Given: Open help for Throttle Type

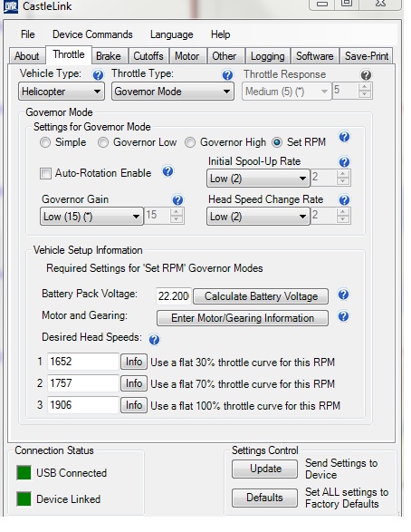Looking at the screenshot, I should click(227, 75).
